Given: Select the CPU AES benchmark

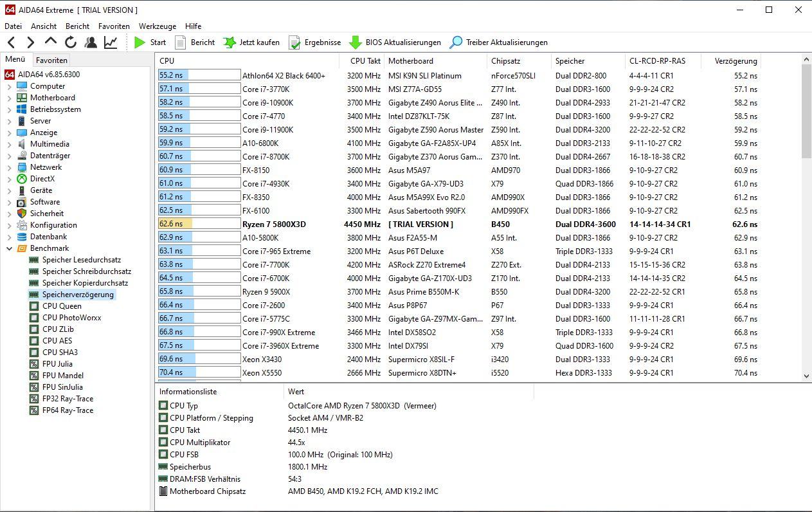Looking at the screenshot, I should [x=57, y=341].
